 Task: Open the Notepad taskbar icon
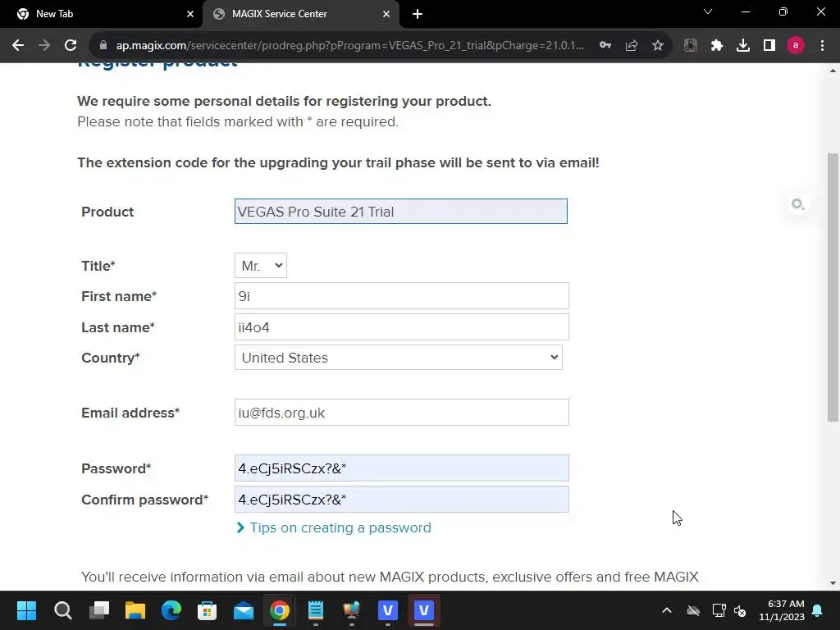[316, 610]
